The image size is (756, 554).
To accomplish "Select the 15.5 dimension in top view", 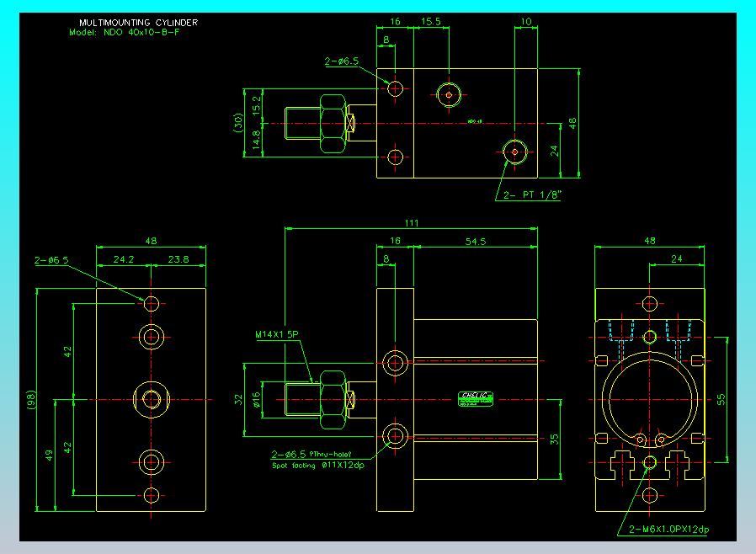I will pyautogui.click(x=431, y=21).
